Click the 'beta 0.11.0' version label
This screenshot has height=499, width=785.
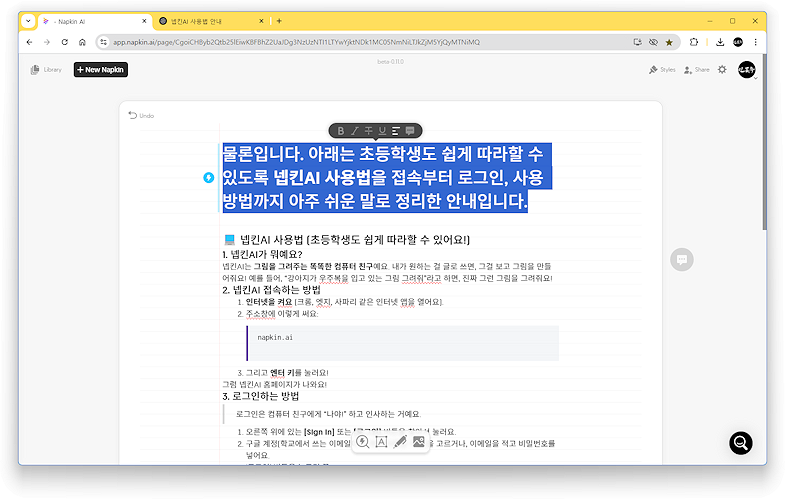[x=390, y=62]
